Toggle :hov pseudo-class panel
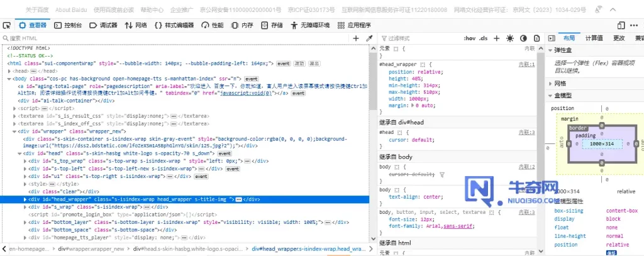The width and height of the screenshot is (644, 256). click(469, 38)
